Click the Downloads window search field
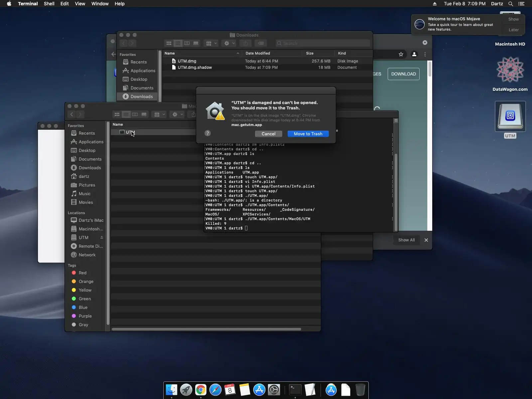 [323, 43]
